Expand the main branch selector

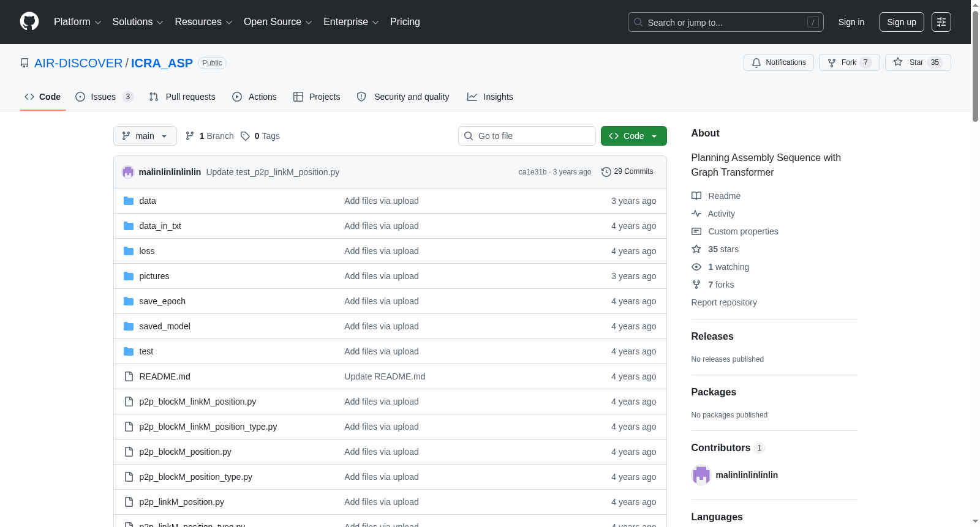[x=145, y=136]
